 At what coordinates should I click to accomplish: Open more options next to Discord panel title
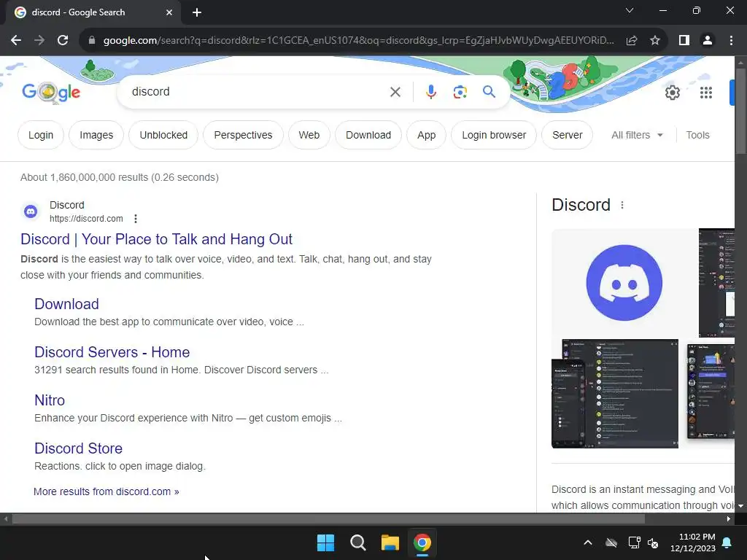(622, 205)
